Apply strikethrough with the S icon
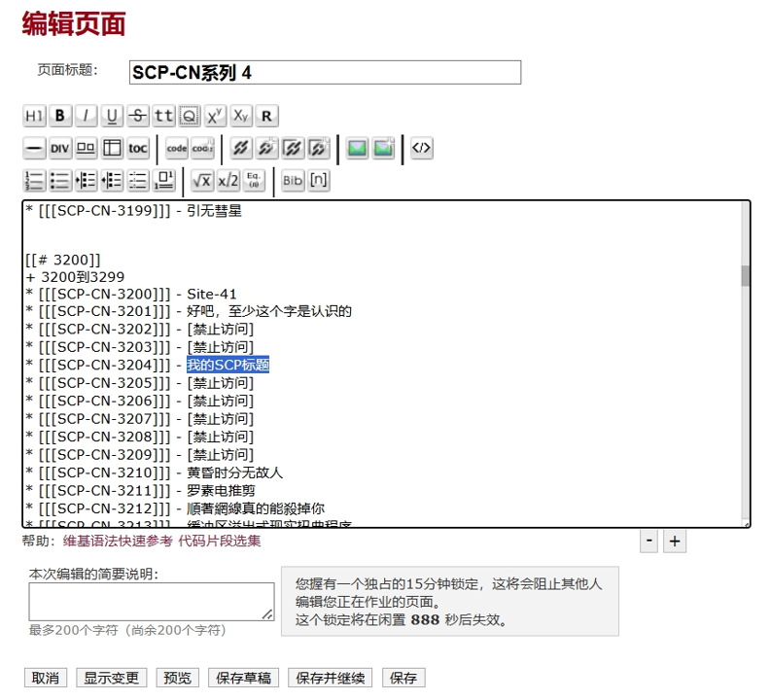The image size is (771, 700). coord(138,116)
